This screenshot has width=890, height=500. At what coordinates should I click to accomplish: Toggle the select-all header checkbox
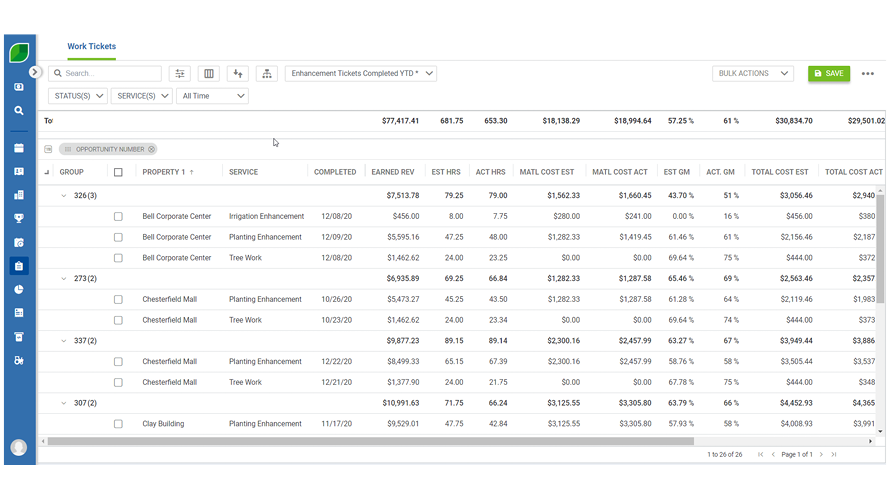tap(118, 172)
